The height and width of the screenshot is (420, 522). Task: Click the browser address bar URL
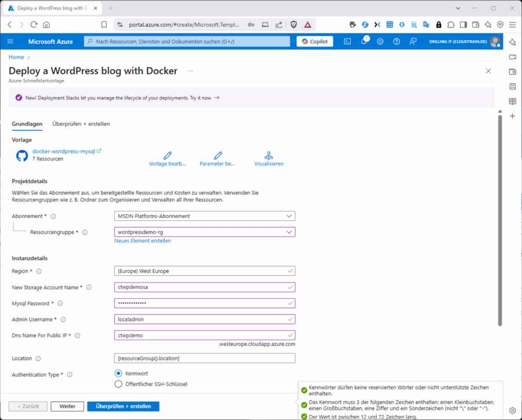(184, 24)
